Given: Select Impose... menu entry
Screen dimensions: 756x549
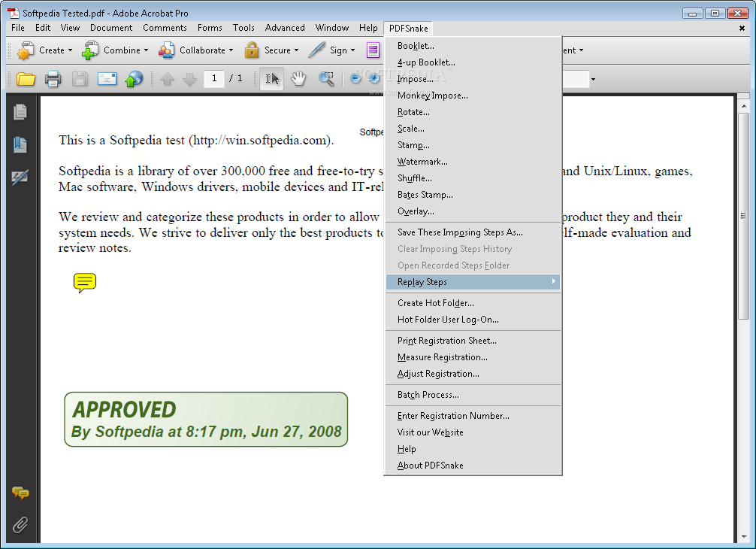Looking at the screenshot, I should point(473,79).
